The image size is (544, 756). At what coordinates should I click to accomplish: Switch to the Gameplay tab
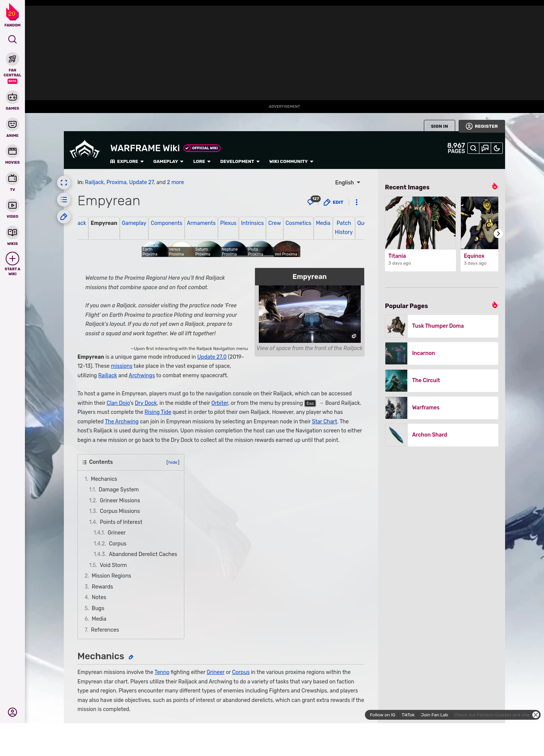(x=134, y=223)
